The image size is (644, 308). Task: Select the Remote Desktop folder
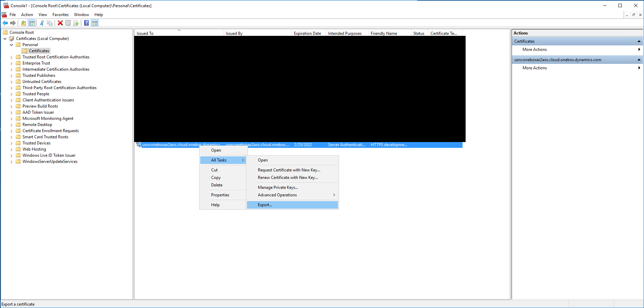[37, 125]
